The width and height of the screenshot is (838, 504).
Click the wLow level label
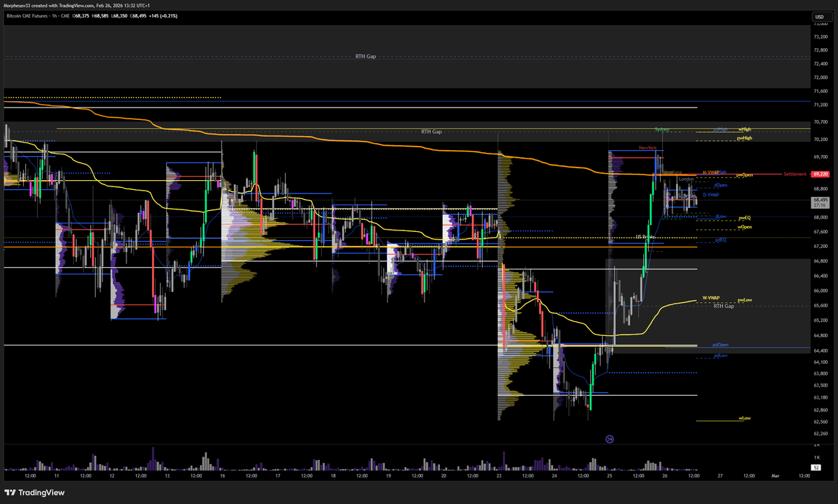(744, 418)
